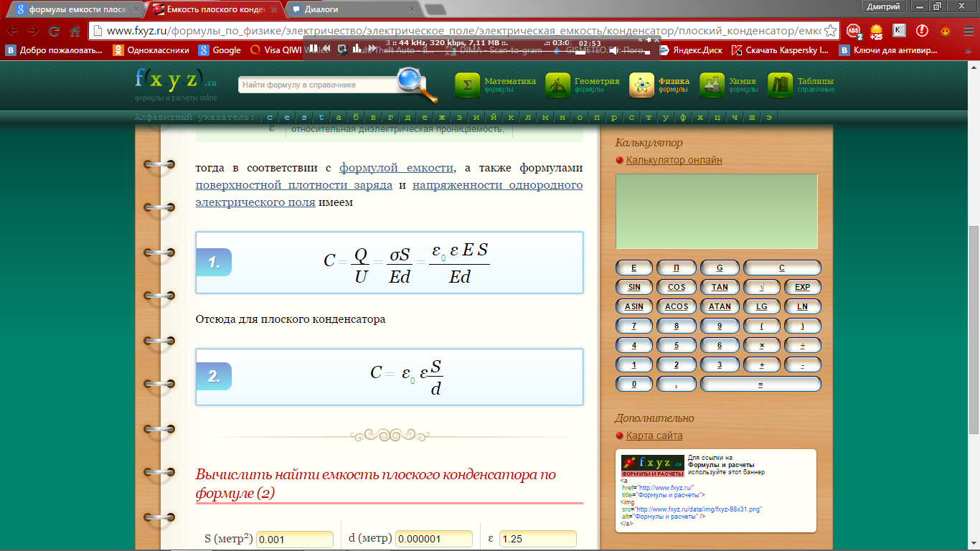980x551 pixels.
Task: Click the d (метр) input field
Action: tap(433, 540)
